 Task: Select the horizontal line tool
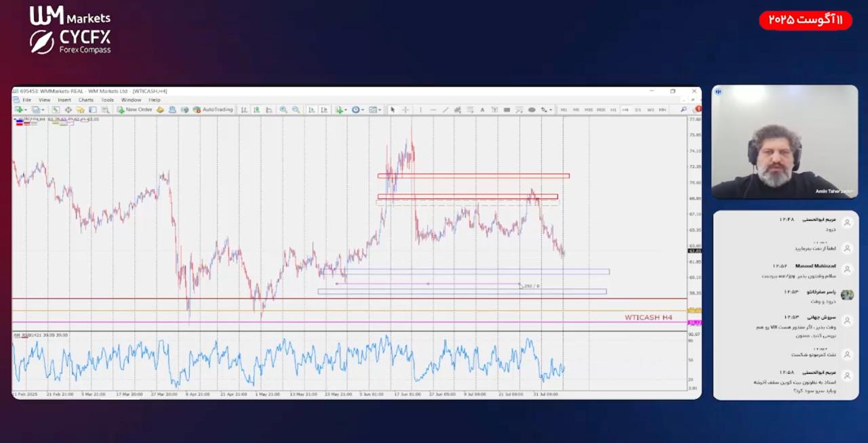[433, 110]
